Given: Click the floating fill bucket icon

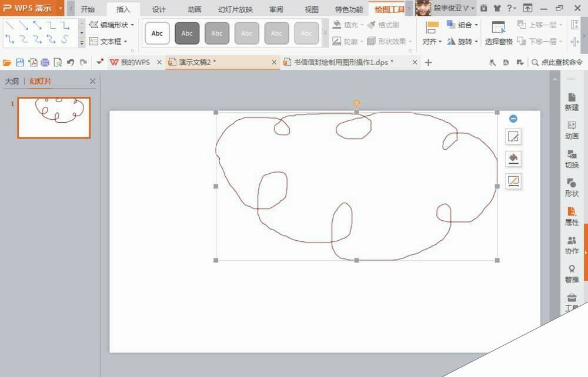Looking at the screenshot, I should tap(513, 159).
